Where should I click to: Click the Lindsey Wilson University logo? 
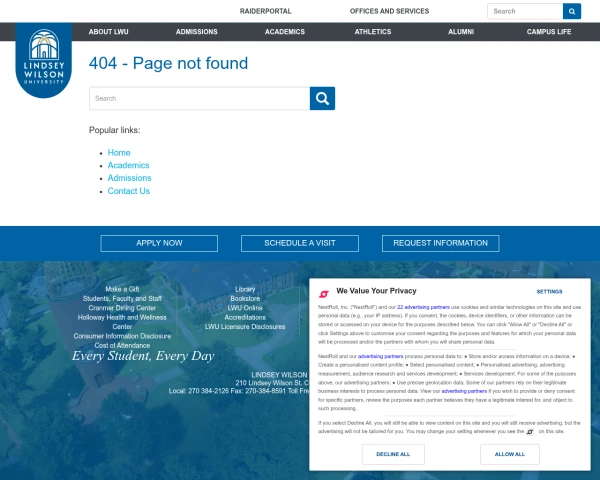(x=44, y=60)
